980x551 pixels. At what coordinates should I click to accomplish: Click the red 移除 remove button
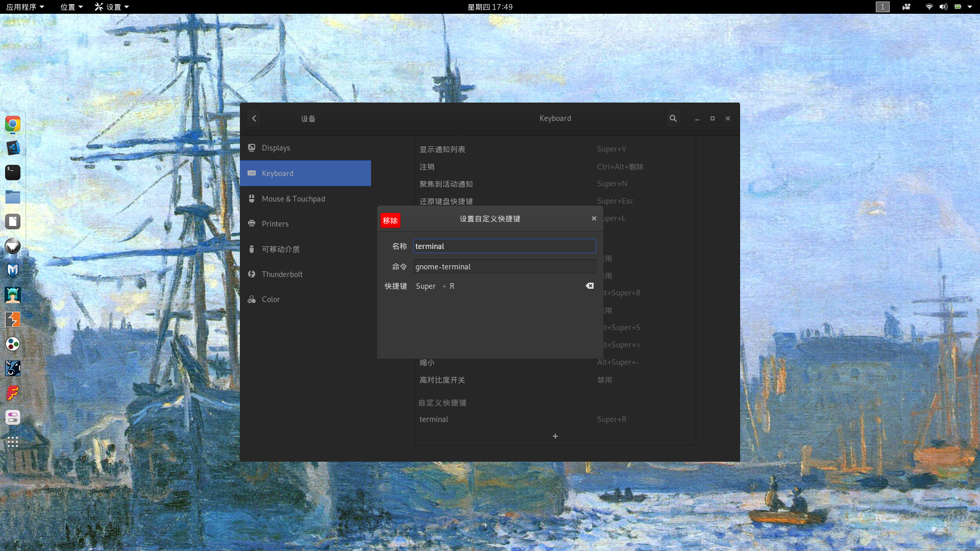point(390,220)
